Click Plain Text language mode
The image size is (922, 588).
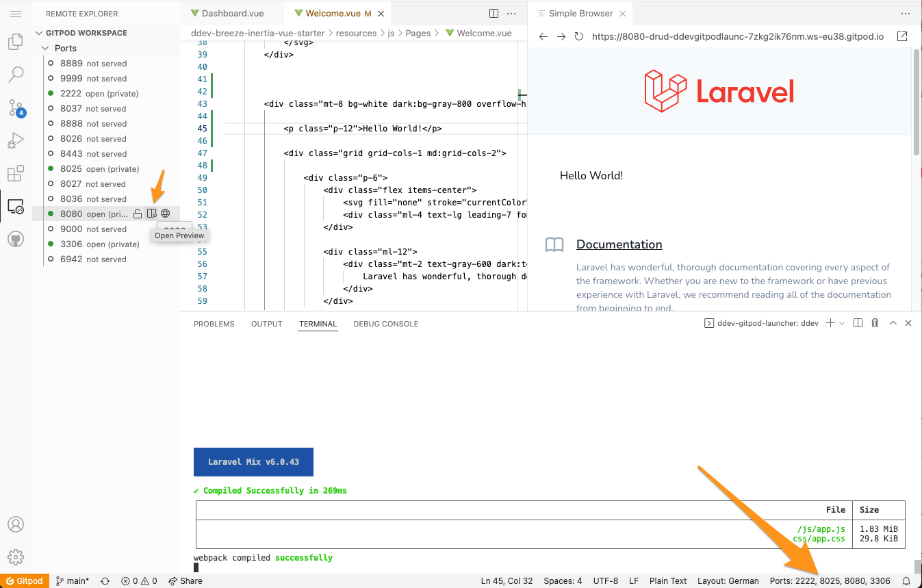point(668,581)
